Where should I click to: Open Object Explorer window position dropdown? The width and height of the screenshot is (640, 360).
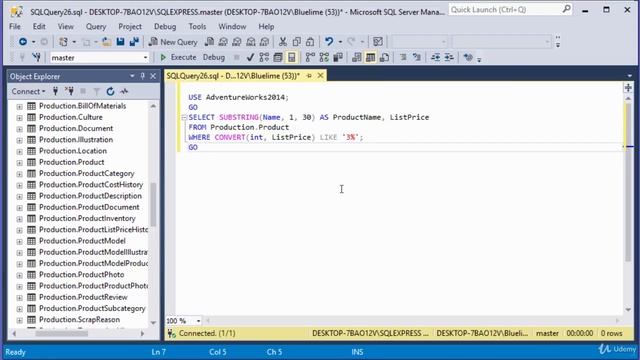[132, 76]
